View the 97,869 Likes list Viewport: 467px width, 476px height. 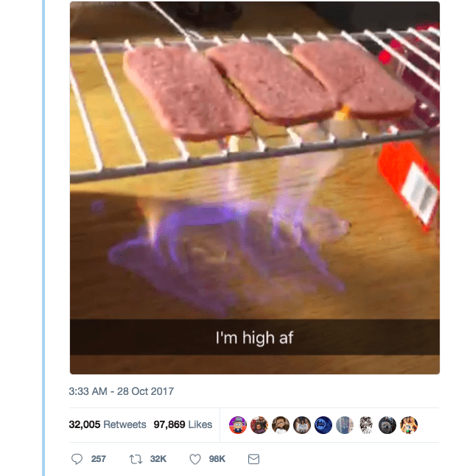click(x=183, y=424)
